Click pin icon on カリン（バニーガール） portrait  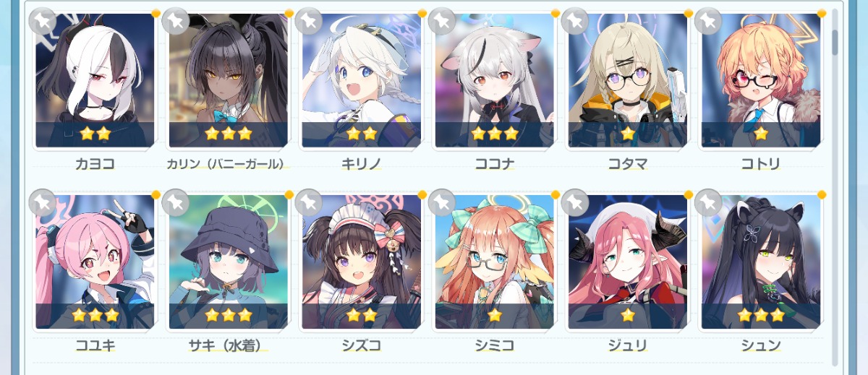[176, 21]
